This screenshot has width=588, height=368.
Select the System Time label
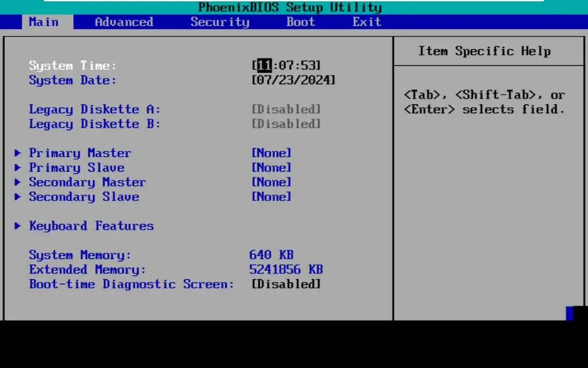point(73,66)
